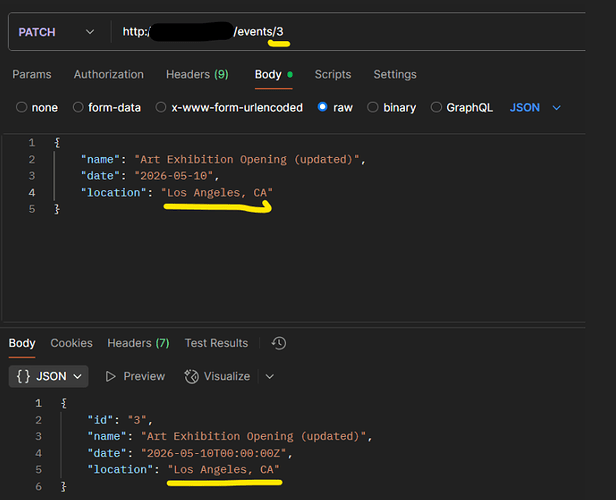
Task: Open the Test Results tab
Action: tap(216, 343)
